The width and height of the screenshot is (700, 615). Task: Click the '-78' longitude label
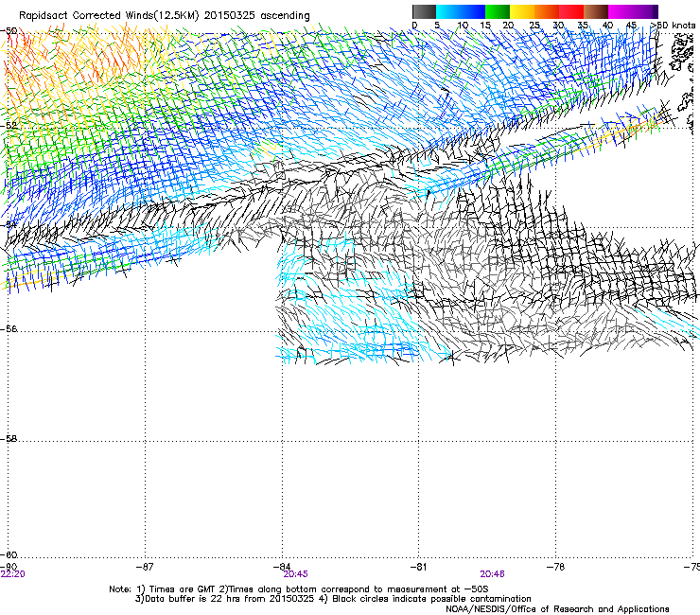[556, 567]
